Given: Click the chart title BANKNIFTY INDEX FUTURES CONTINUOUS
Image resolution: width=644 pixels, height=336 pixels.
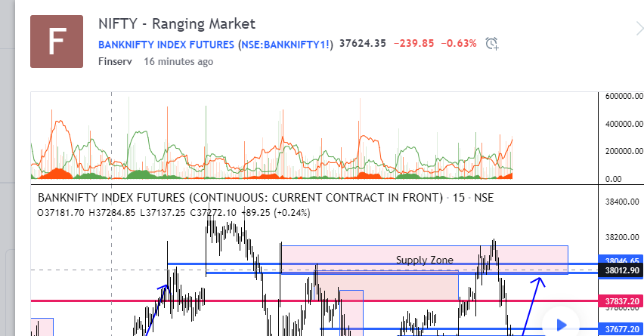Looking at the screenshot, I should click(239, 199).
